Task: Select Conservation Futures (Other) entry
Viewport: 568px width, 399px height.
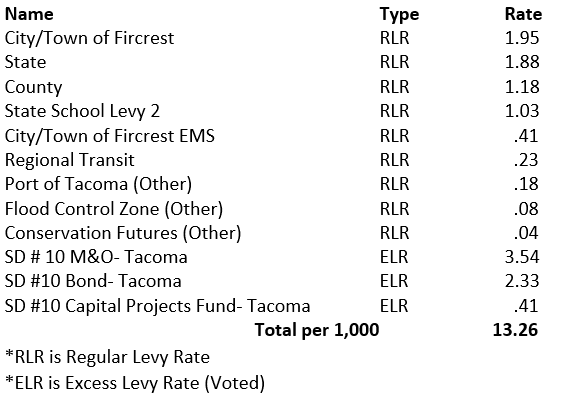Action: [x=123, y=233]
